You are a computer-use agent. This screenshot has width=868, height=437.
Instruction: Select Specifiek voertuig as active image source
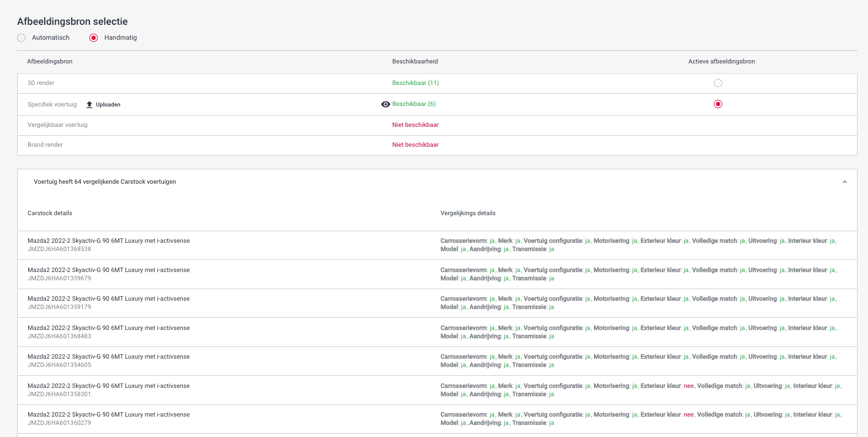click(718, 104)
